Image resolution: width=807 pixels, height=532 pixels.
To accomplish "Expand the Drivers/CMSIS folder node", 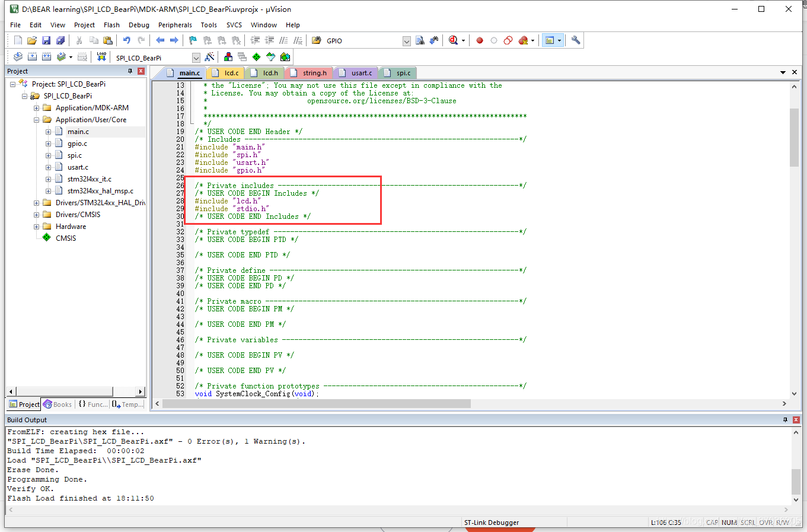I will (x=36, y=215).
